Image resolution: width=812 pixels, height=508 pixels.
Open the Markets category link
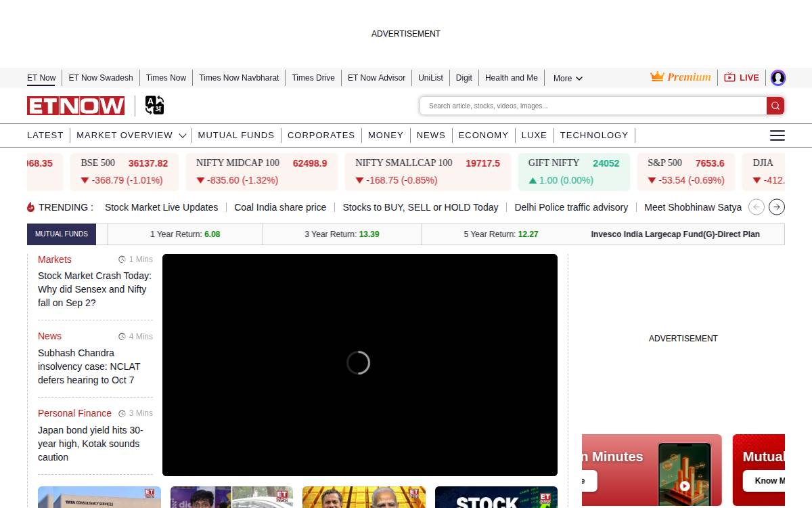54,259
